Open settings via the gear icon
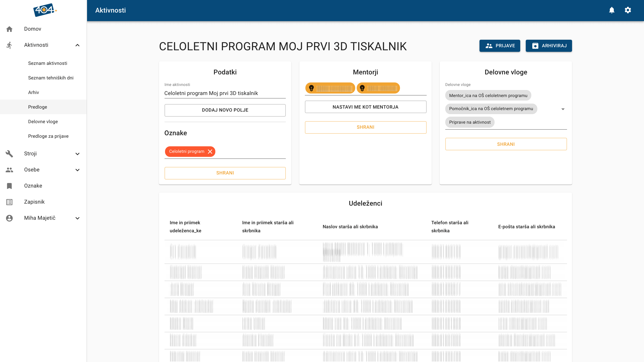The width and height of the screenshot is (644, 362). pos(628,10)
